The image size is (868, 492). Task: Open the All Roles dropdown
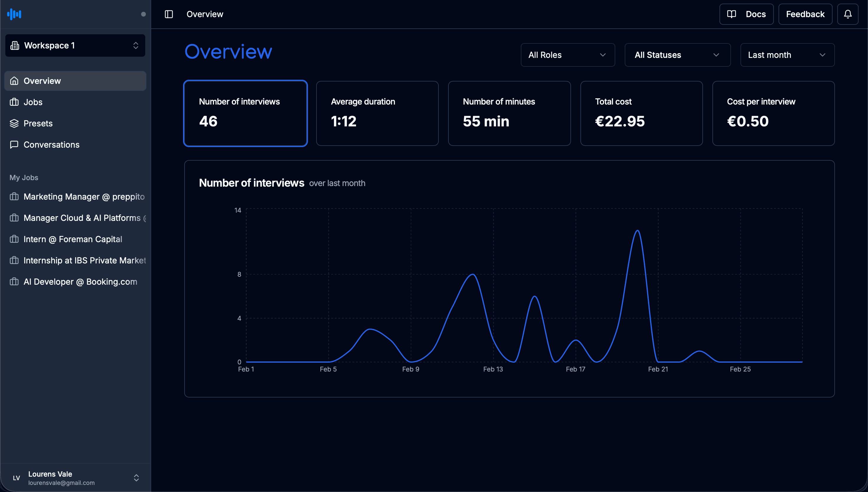click(x=567, y=55)
